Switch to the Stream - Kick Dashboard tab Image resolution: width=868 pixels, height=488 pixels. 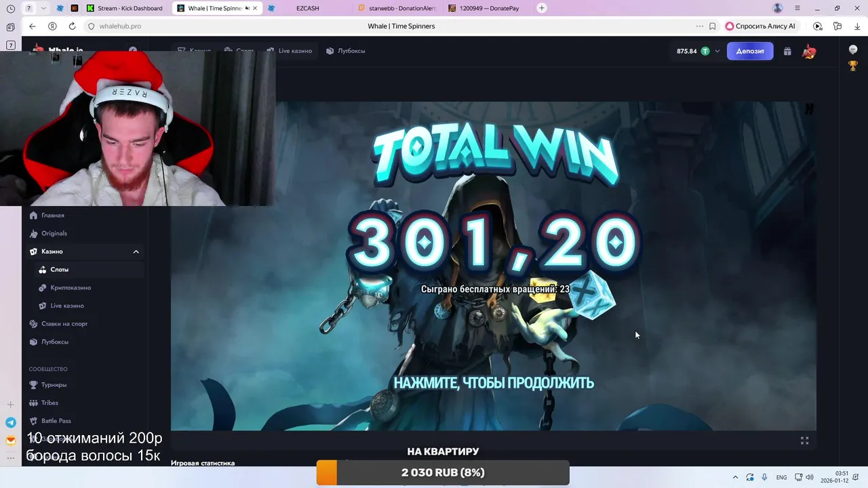point(125,8)
